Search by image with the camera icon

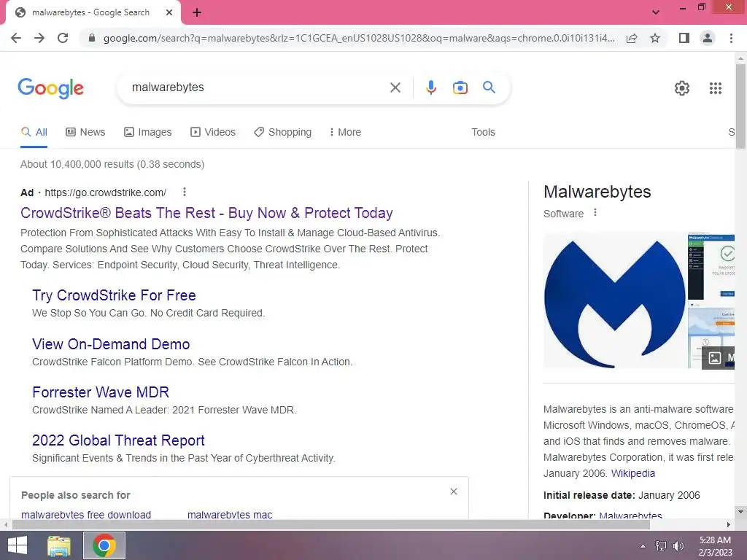[460, 87]
